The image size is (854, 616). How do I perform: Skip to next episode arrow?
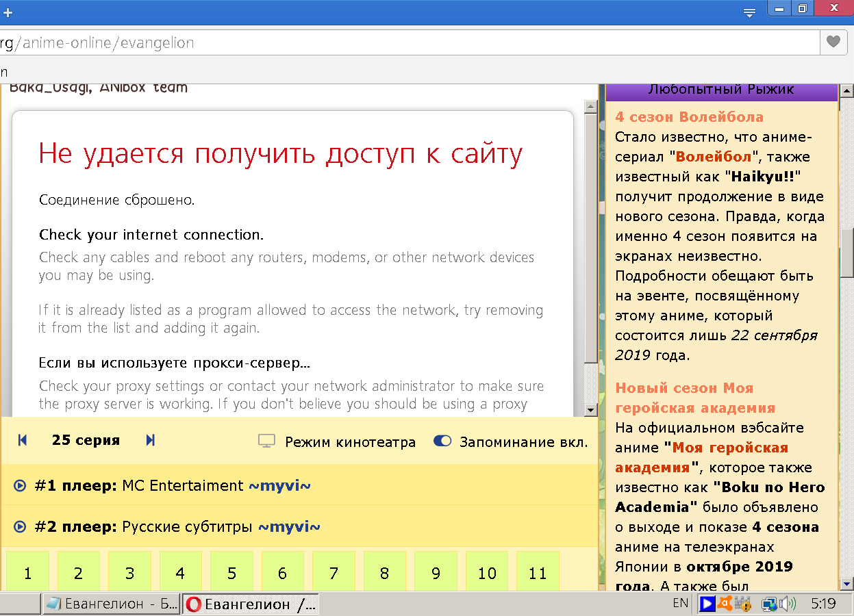(151, 441)
